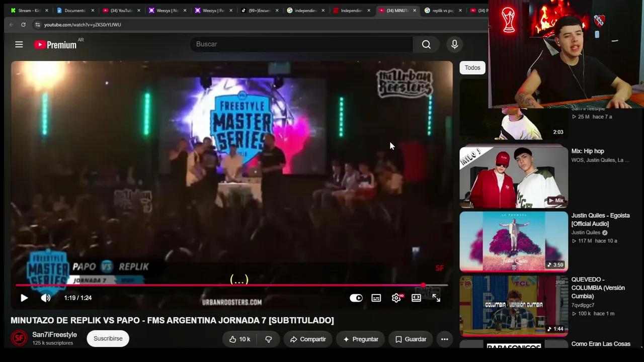The image size is (644, 362).
Task: Close the replik vs pap tab
Action: click(x=460, y=11)
